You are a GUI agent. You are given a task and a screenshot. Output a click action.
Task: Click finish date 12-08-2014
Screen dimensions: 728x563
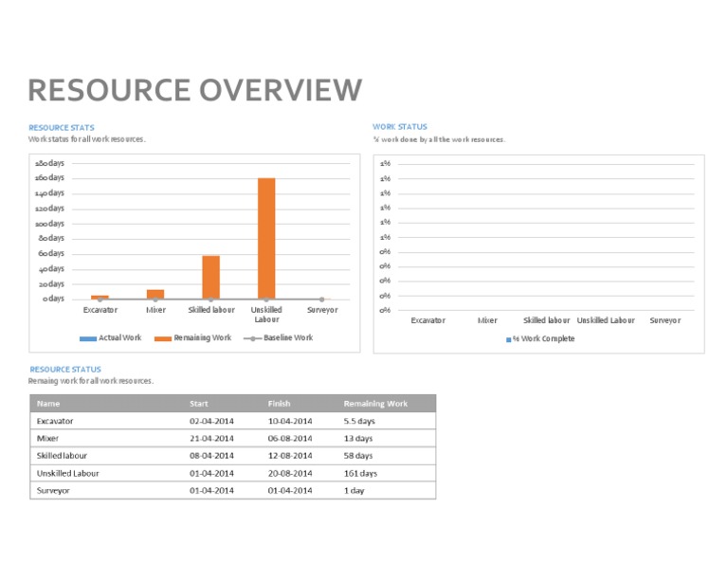point(290,456)
